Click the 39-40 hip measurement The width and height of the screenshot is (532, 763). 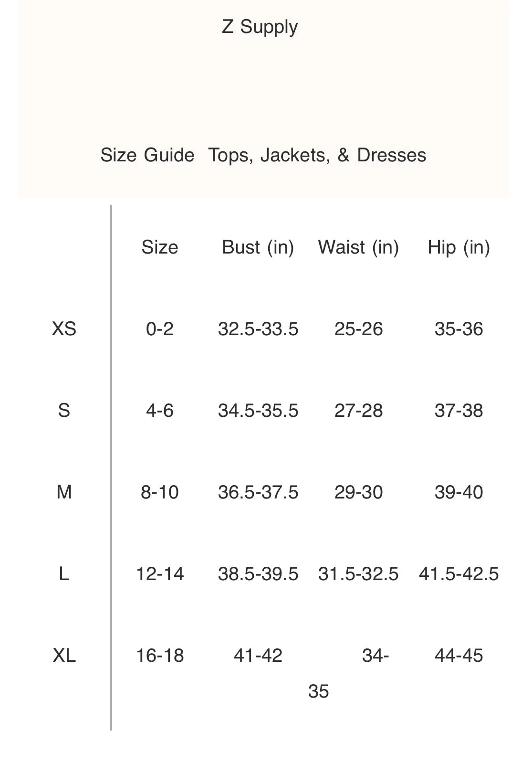coord(459,492)
